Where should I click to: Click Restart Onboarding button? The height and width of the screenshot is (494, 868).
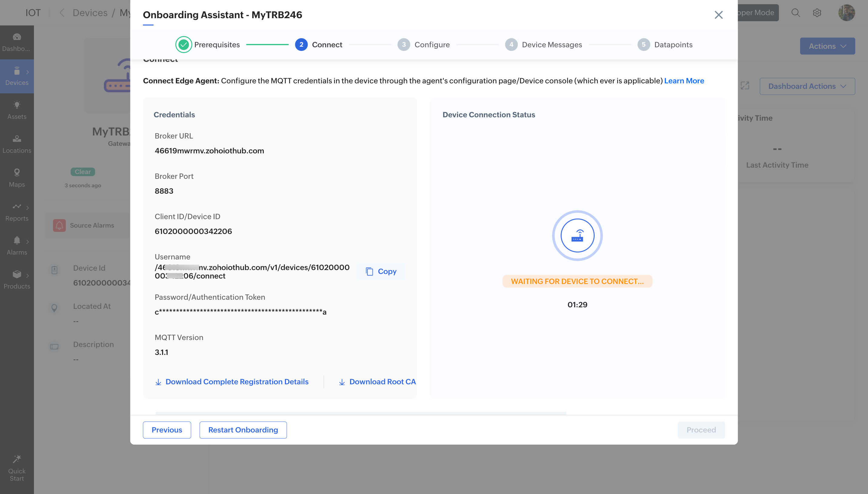pyautogui.click(x=243, y=430)
